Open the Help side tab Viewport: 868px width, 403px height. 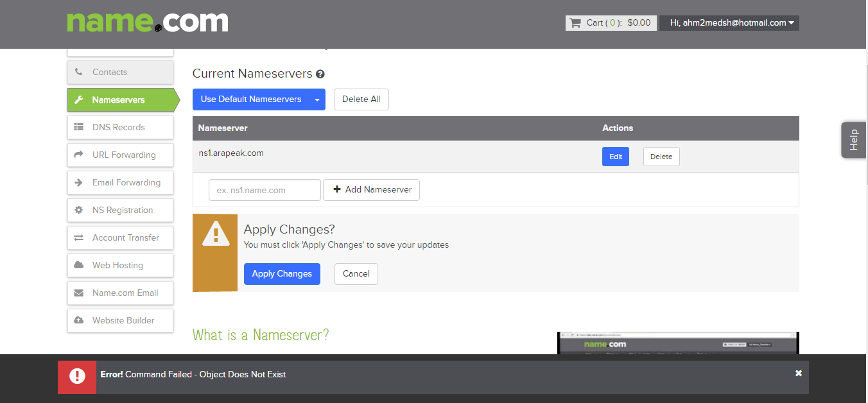(854, 140)
